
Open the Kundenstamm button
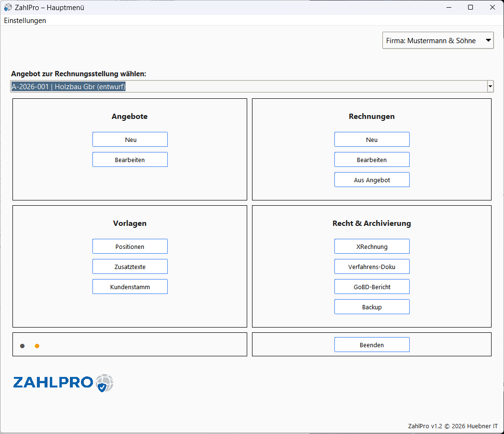pos(130,287)
